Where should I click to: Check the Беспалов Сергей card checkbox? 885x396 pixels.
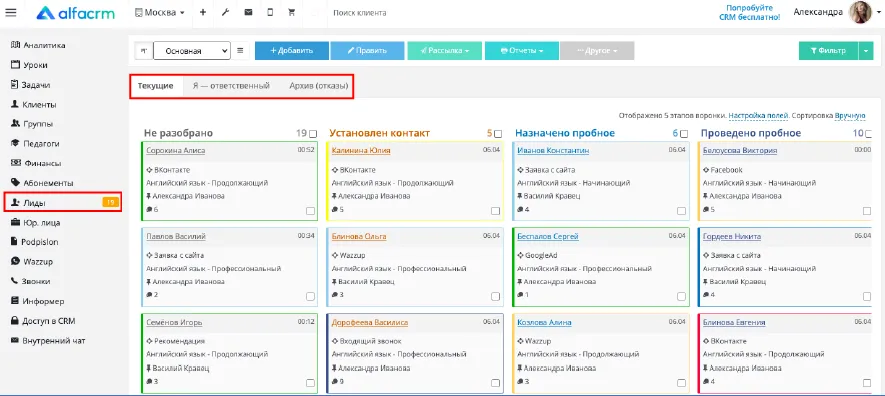click(681, 296)
